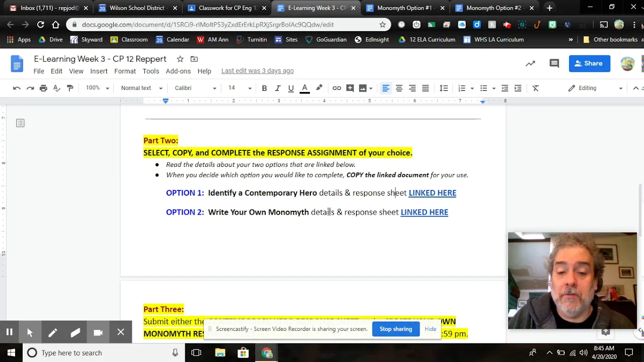The height and width of the screenshot is (362, 644).
Task: Open the highlight color picker
Action: (x=319, y=88)
